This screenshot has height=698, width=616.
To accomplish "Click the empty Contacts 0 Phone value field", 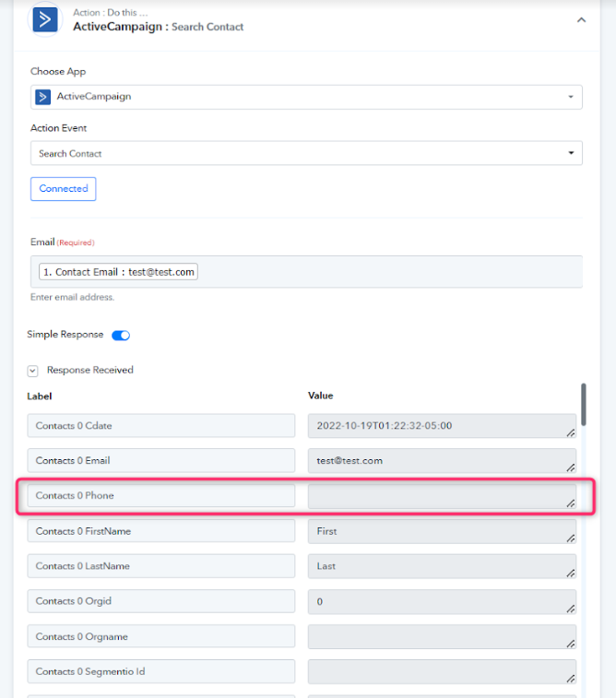I will click(x=442, y=496).
